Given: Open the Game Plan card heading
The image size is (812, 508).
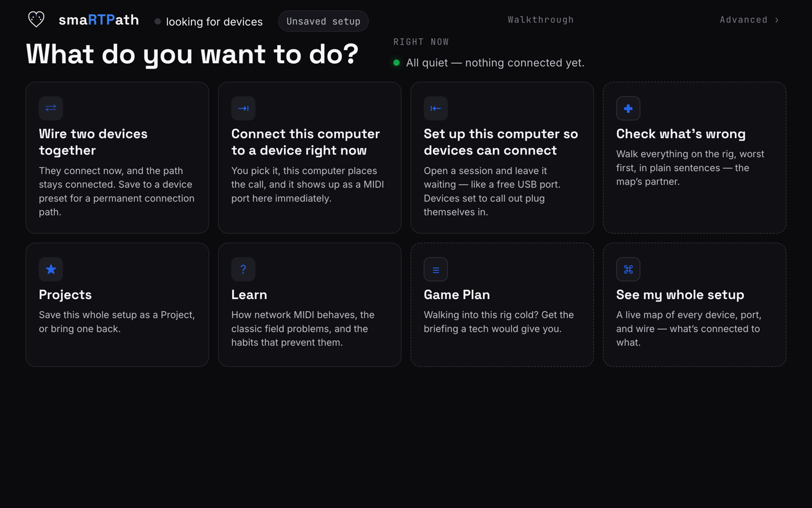Looking at the screenshot, I should 457,294.
